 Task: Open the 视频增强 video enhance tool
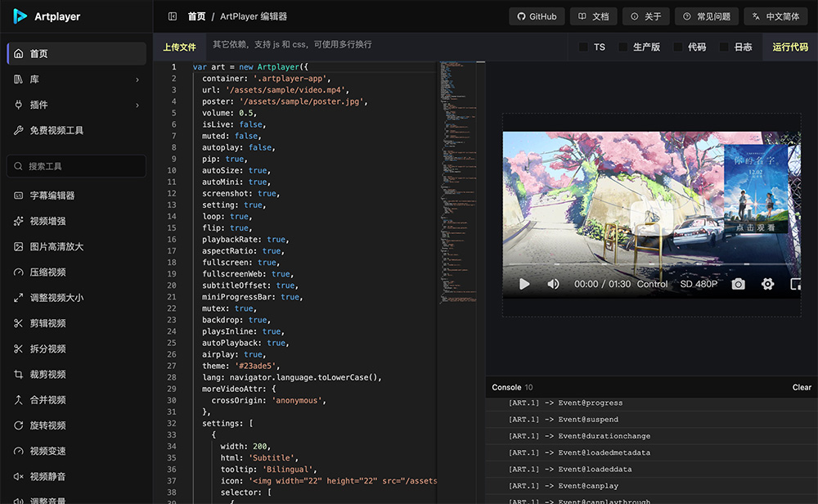point(77,221)
